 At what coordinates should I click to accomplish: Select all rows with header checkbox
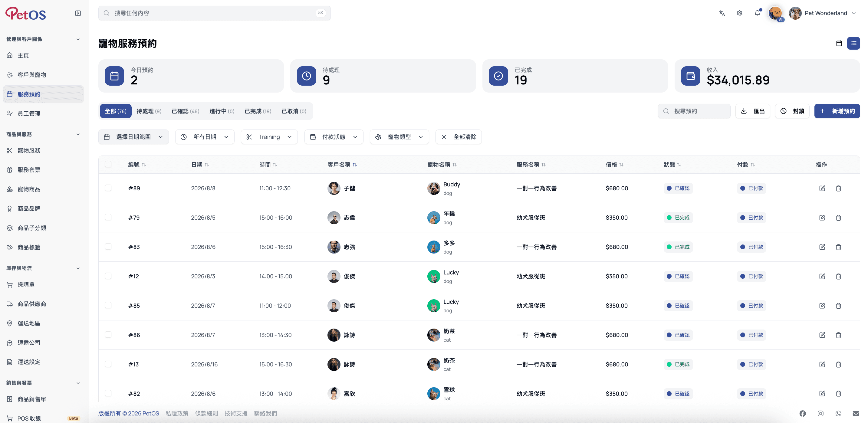(108, 164)
